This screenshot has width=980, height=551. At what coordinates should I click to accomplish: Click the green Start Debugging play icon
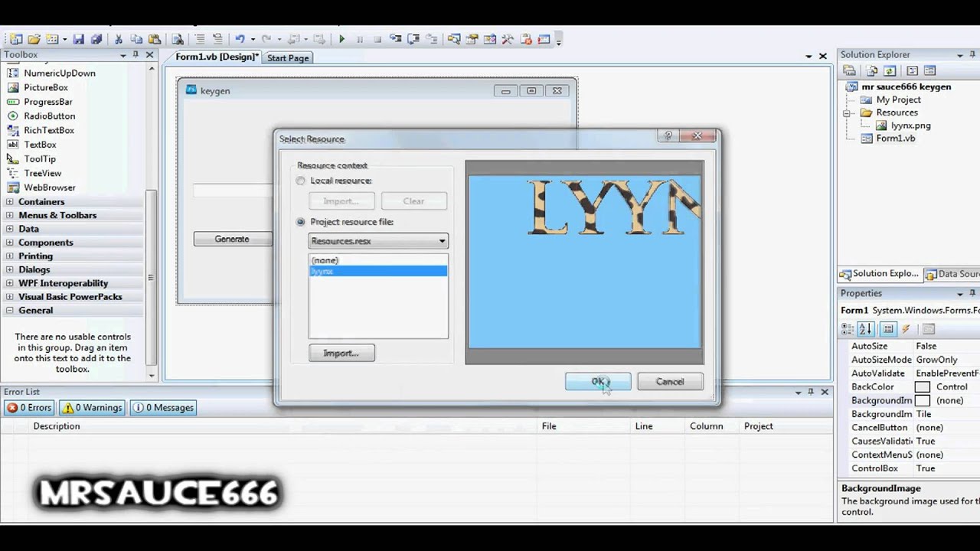[341, 39]
